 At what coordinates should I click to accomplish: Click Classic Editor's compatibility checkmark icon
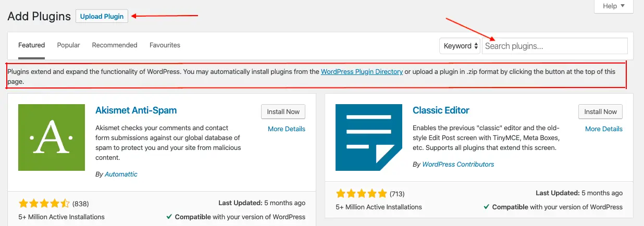(x=487, y=207)
